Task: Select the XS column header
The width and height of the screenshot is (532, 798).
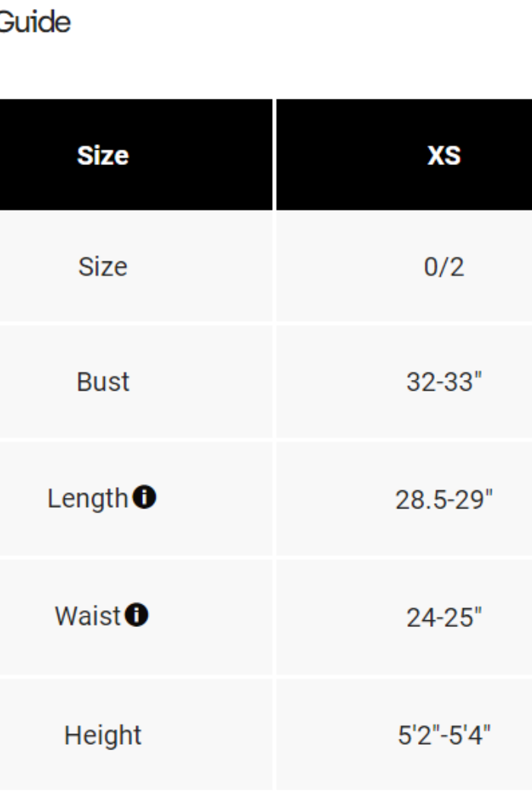Action: (444, 155)
